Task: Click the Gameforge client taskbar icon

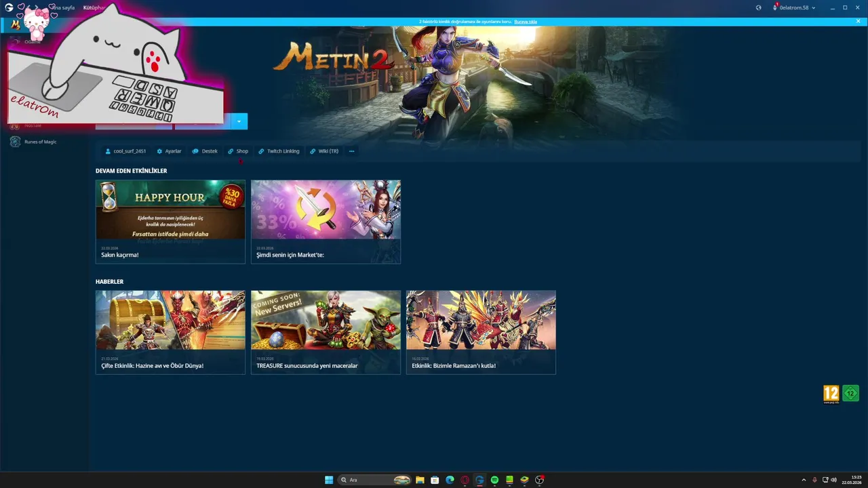Action: (x=479, y=480)
